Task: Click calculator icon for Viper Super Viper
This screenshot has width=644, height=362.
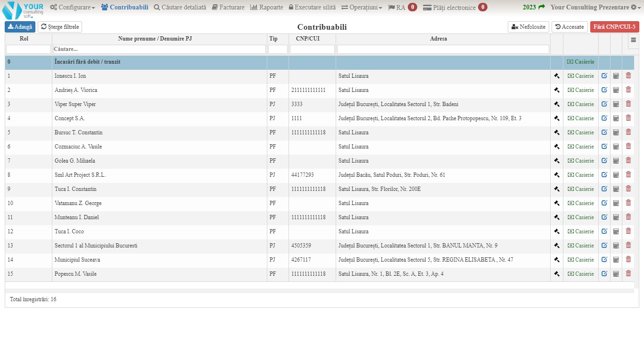Action: tap(616, 104)
